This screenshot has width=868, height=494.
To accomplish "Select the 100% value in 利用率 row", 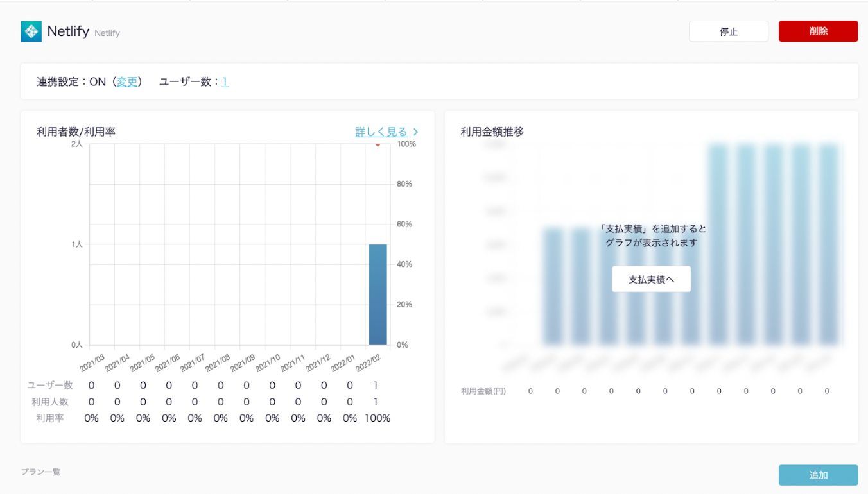I will 378,418.
